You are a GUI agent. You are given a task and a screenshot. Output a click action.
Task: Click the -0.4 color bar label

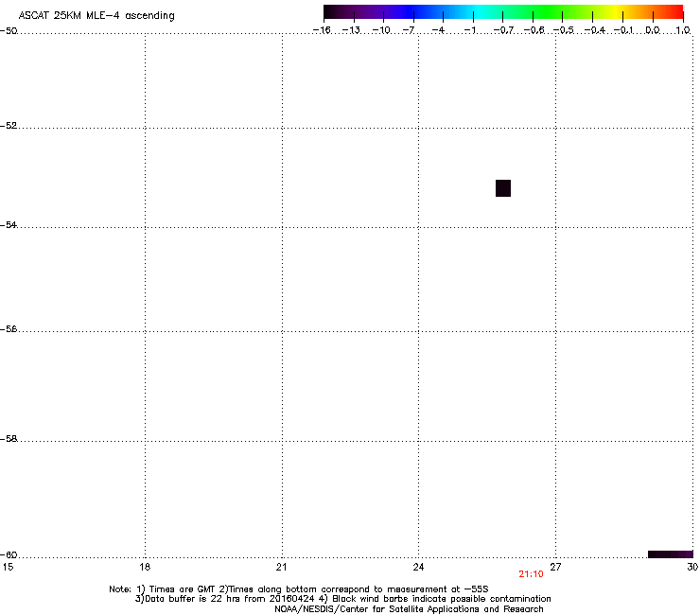(595, 30)
